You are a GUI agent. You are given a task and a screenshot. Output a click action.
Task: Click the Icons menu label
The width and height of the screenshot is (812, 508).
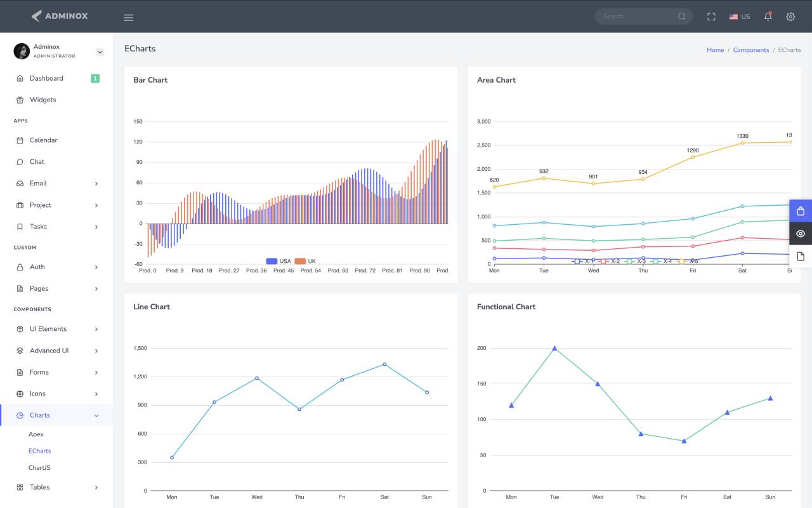[37, 394]
